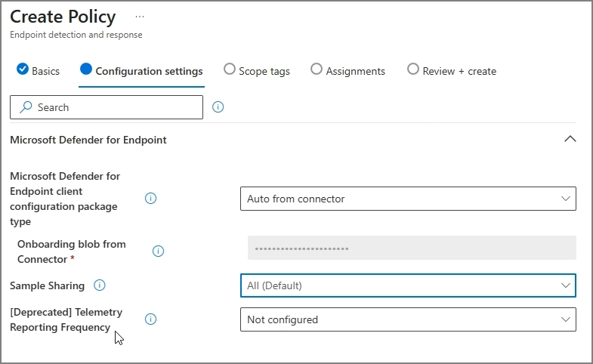Open info for client configuration package type
The width and height of the screenshot is (593, 364).
[150, 198]
